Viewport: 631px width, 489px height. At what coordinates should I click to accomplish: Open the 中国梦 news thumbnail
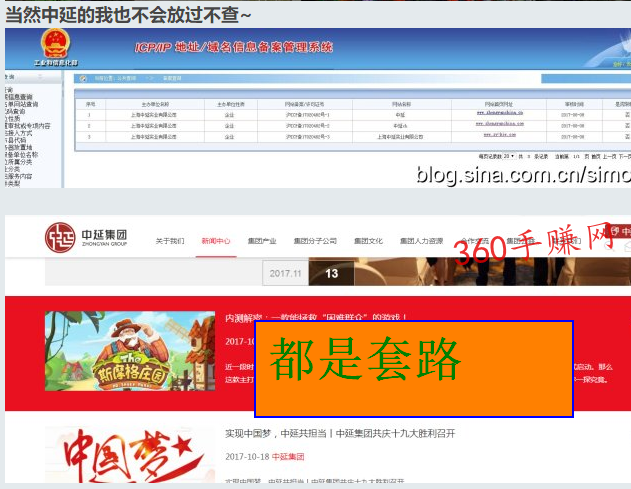tap(130, 455)
